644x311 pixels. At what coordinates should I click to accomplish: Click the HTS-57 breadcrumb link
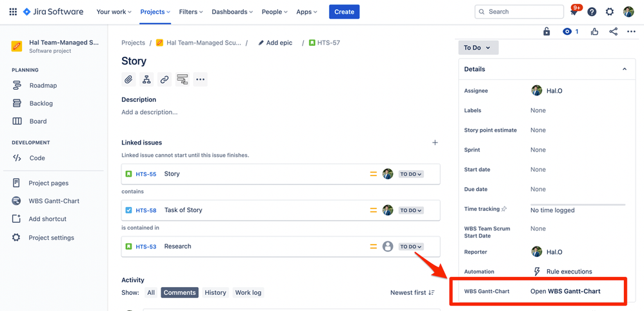tap(325, 43)
